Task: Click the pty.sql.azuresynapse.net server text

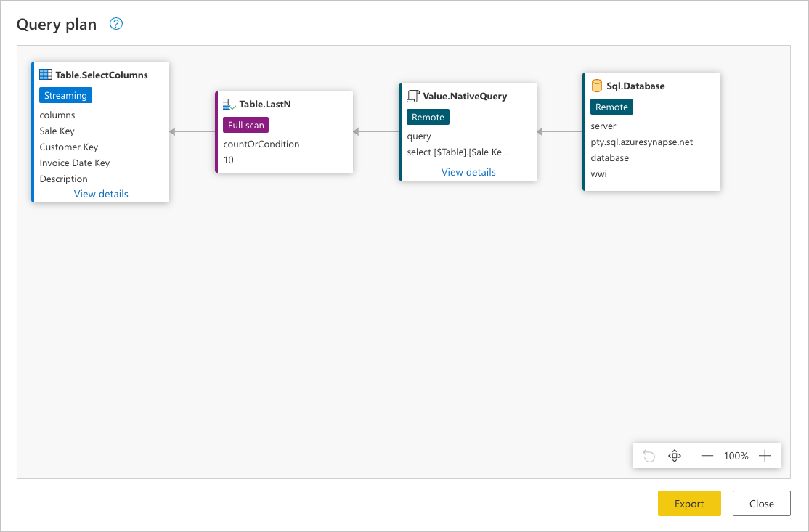Action: [x=642, y=142]
